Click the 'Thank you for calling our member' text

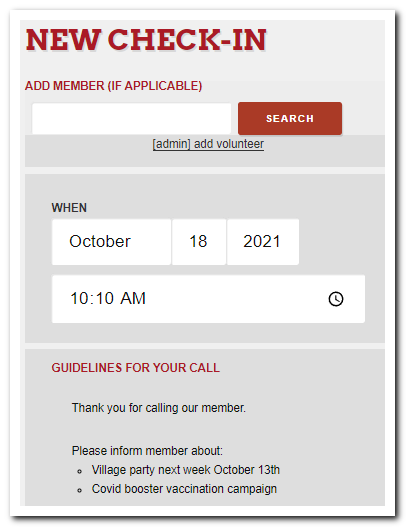click(159, 408)
